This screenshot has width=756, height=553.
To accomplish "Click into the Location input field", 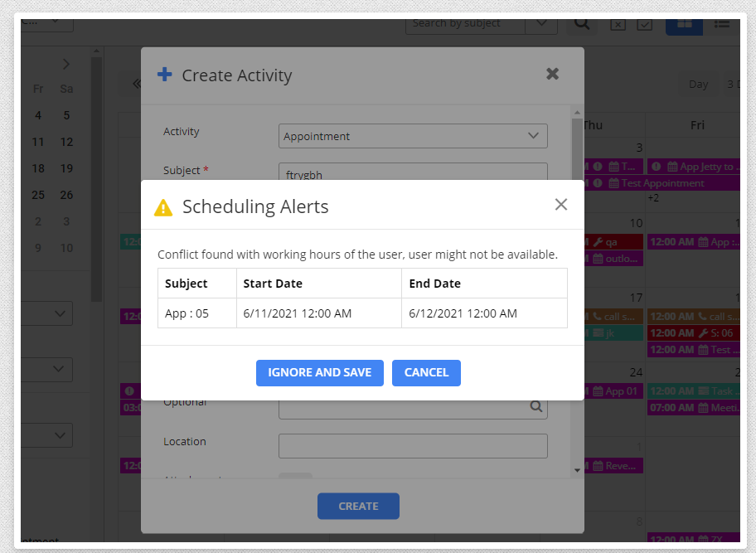I will click(413, 446).
